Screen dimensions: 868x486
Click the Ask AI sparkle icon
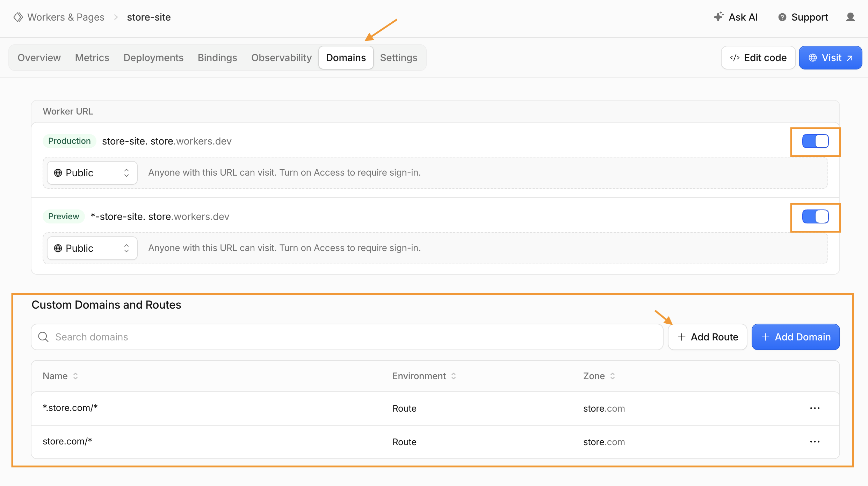(x=718, y=17)
